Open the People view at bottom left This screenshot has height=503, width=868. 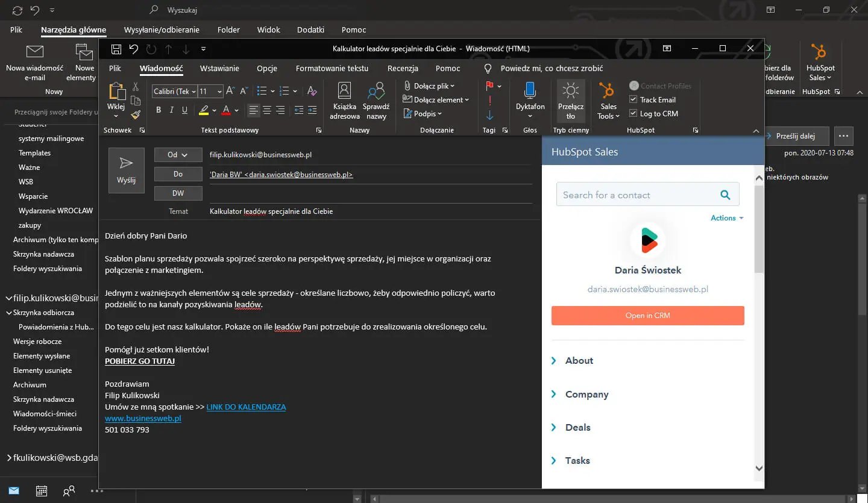point(69,491)
